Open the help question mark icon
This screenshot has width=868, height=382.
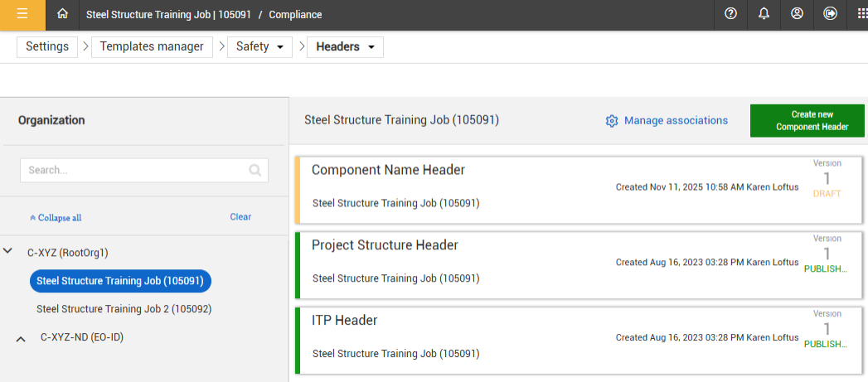click(x=730, y=14)
